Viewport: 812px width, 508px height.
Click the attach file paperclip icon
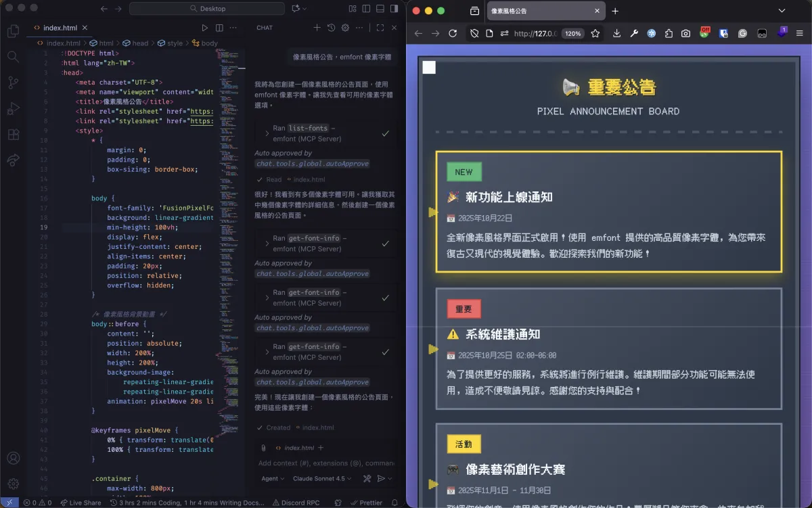click(263, 447)
